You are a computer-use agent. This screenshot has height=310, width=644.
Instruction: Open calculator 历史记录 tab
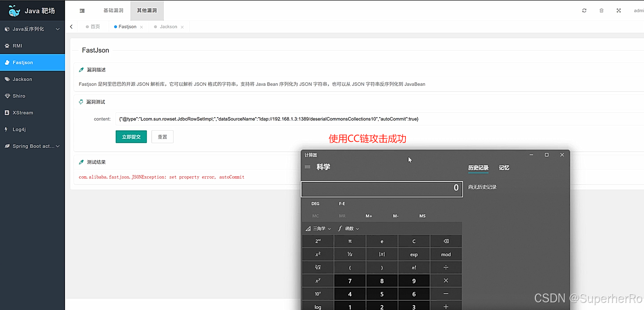(478, 168)
